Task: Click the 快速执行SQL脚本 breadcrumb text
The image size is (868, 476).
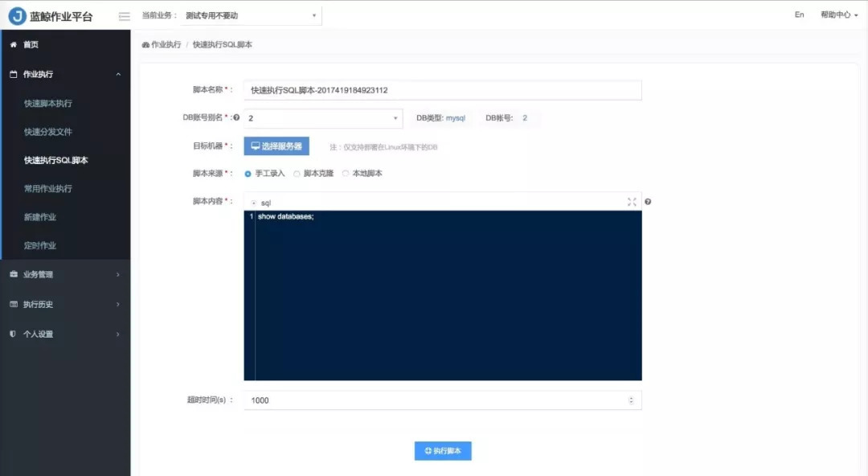Action: tap(223, 45)
